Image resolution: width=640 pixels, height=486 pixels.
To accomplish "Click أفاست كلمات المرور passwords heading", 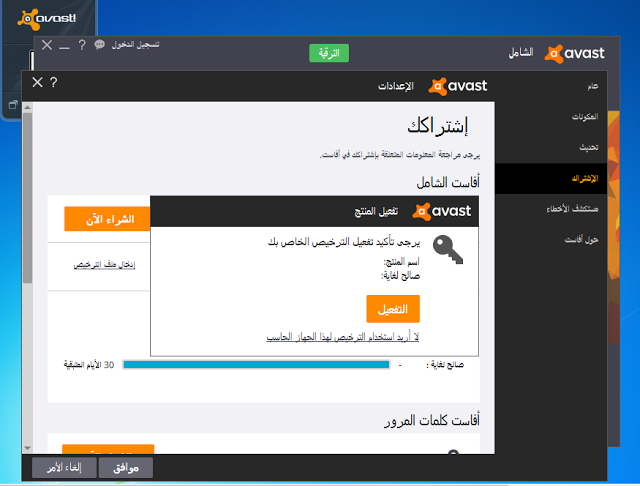I will (432, 420).
